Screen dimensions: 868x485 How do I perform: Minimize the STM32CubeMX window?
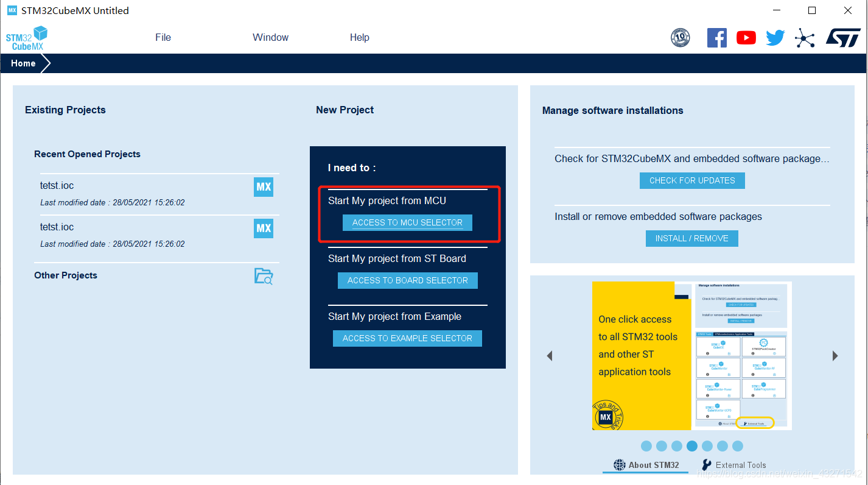775,10
